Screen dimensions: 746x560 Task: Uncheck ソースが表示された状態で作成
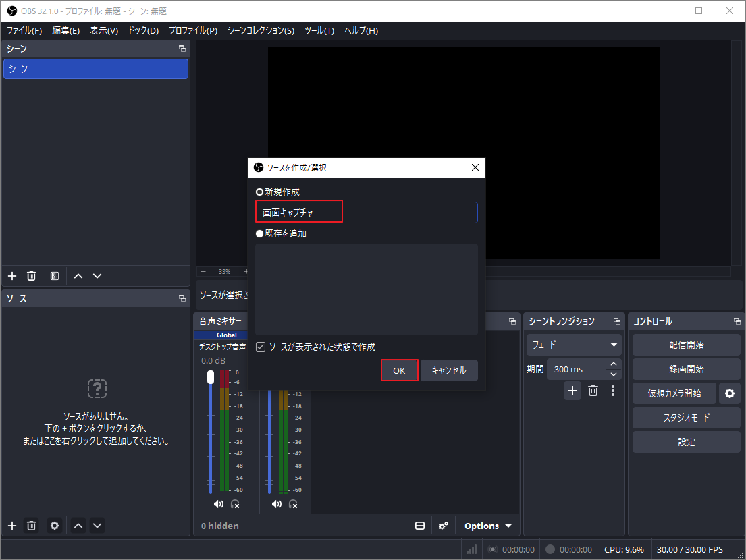(x=260, y=346)
